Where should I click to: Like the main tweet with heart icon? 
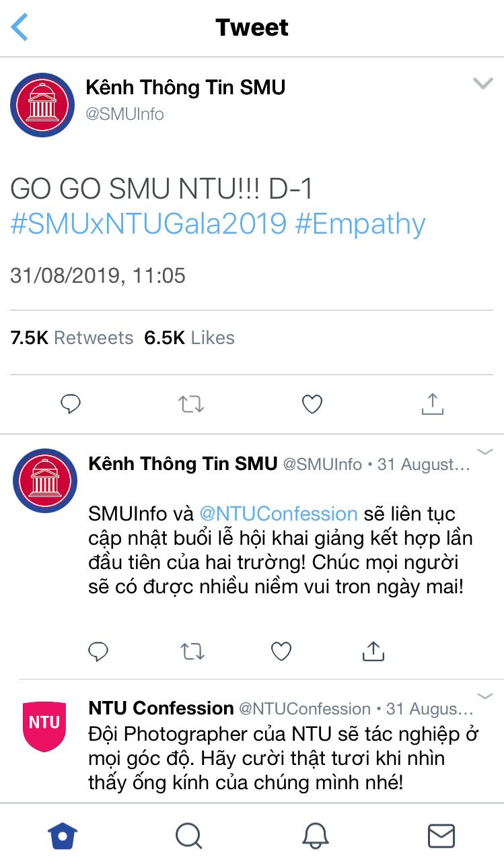(312, 404)
